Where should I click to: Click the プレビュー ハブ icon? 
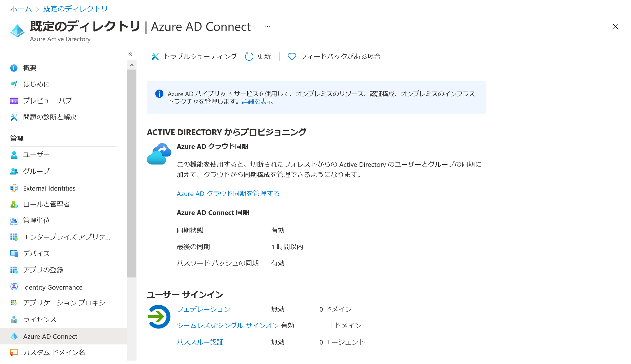click(x=14, y=101)
